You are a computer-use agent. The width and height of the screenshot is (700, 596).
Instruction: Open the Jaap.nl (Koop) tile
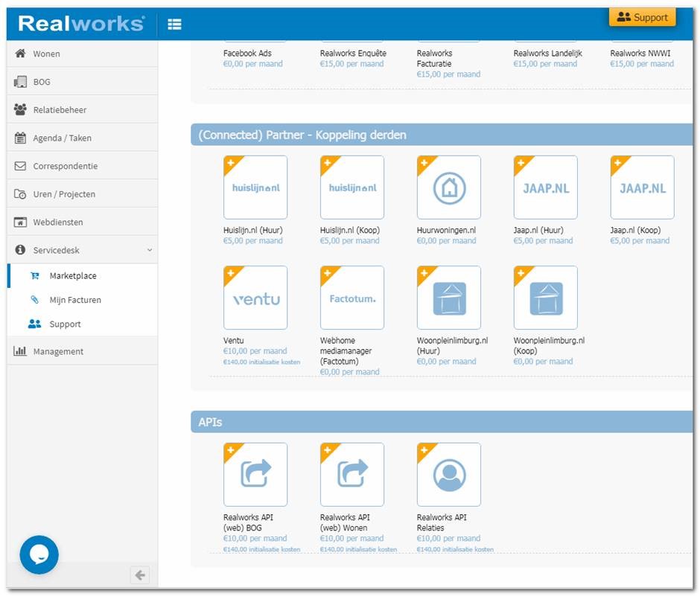coord(643,188)
